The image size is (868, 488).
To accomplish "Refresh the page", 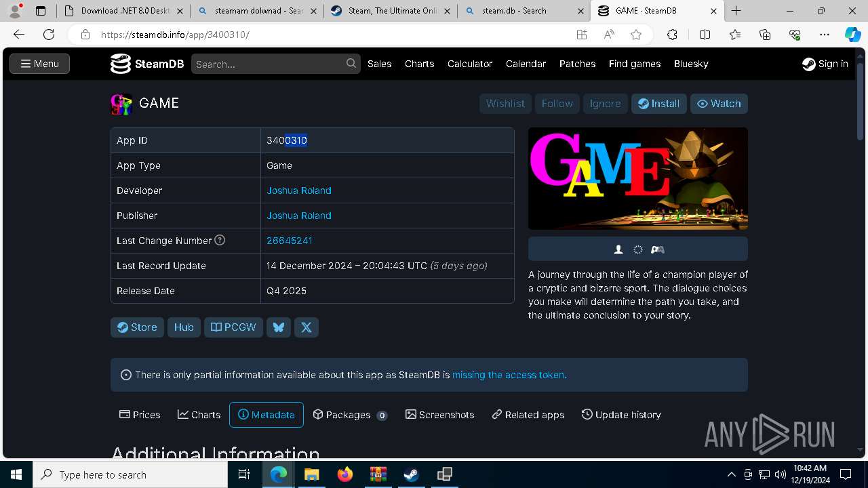I will [49, 35].
